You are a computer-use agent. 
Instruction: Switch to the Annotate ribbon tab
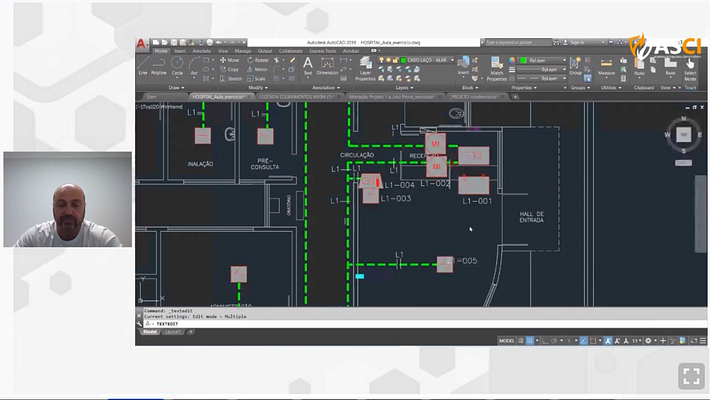(201, 51)
